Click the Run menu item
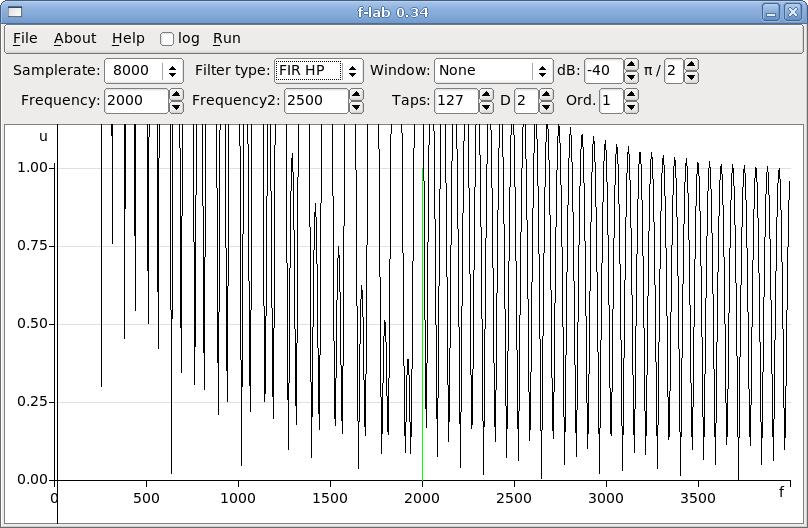 tap(227, 39)
